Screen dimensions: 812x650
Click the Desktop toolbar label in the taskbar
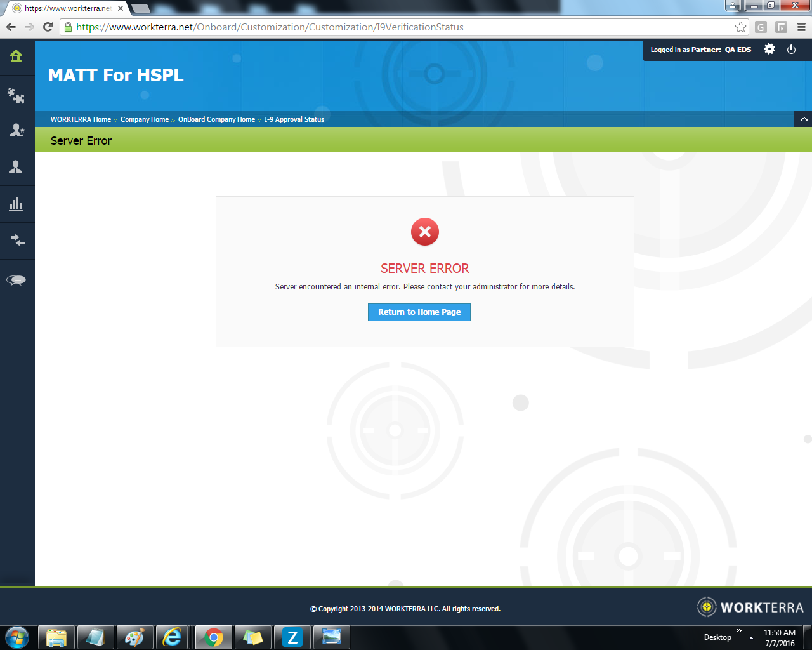point(717,637)
